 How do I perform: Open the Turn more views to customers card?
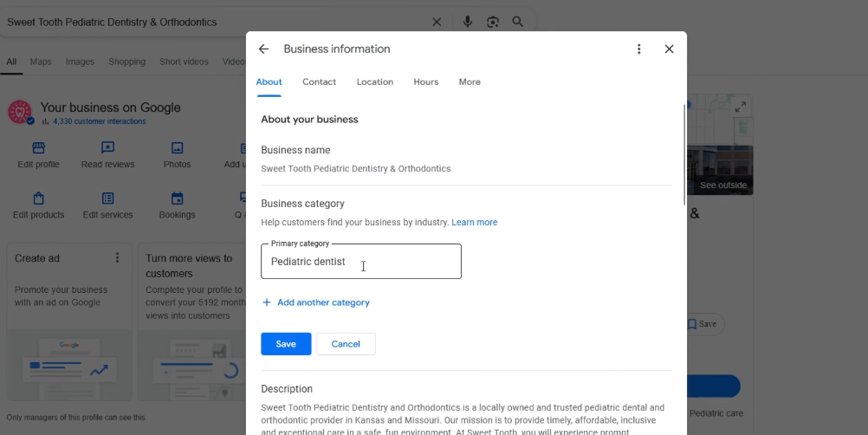(x=191, y=322)
